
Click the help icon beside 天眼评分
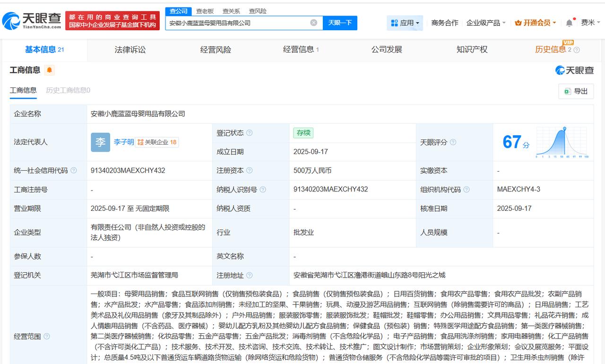point(453,142)
